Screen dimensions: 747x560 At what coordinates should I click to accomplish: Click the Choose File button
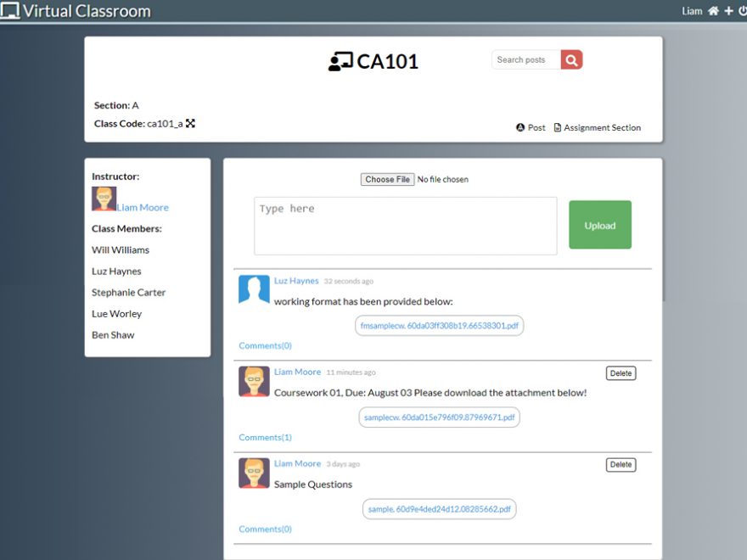click(x=387, y=180)
